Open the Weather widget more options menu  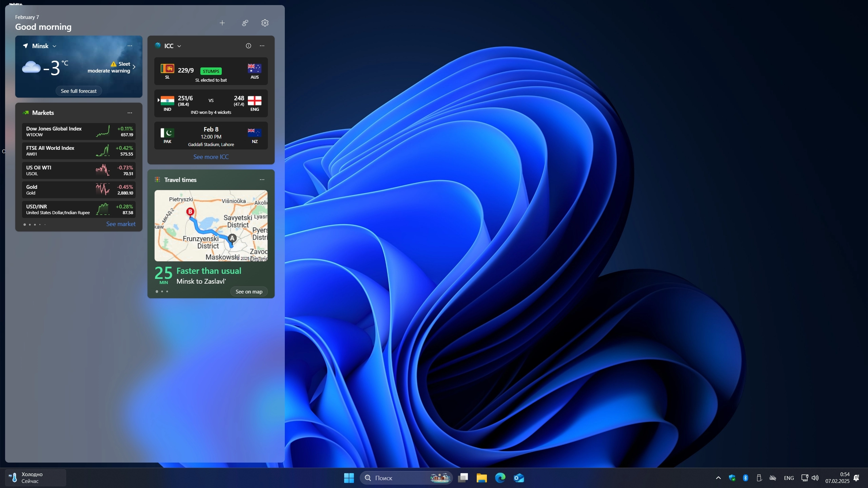point(130,46)
